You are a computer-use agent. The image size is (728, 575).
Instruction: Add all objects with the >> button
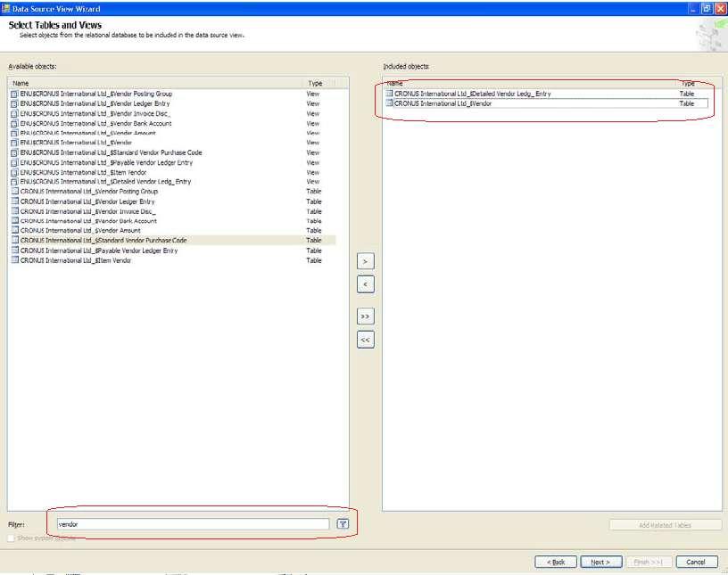(366, 316)
